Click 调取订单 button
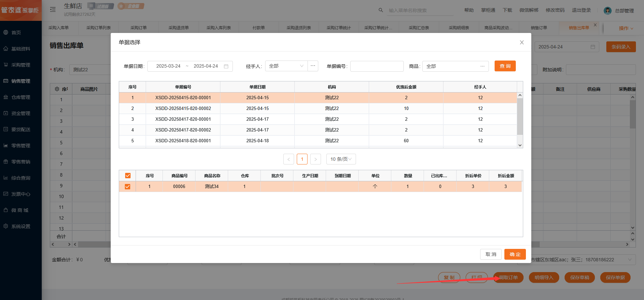 508,277
